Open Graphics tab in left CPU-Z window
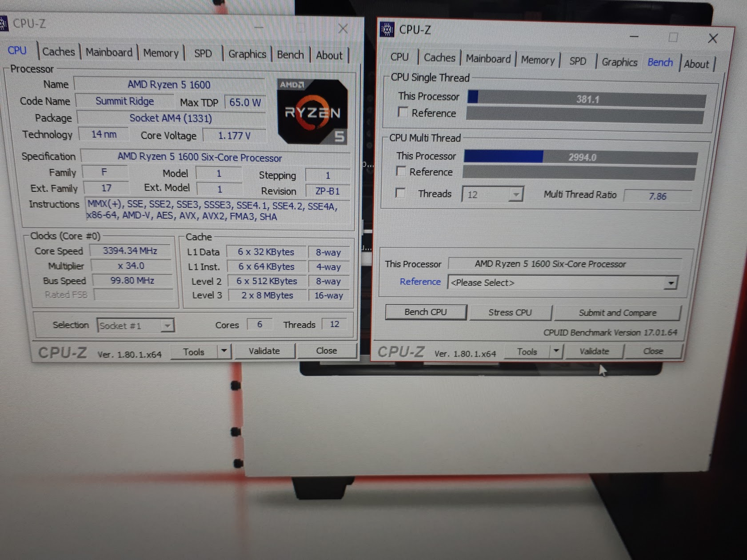The height and width of the screenshot is (560, 747). [x=247, y=54]
